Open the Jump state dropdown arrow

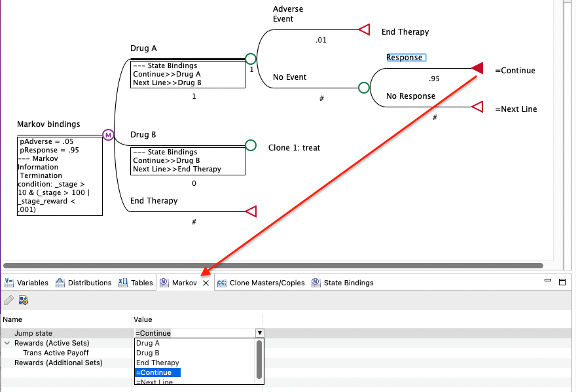coord(260,333)
